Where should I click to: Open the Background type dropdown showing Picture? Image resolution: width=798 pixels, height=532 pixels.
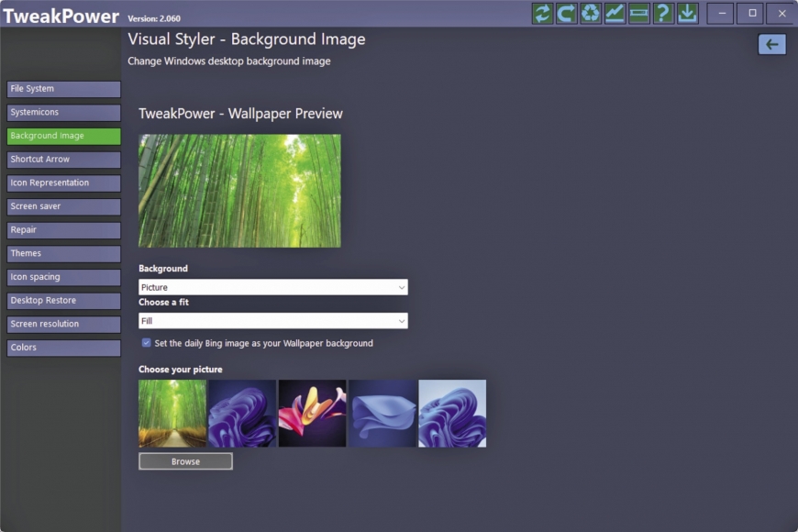tap(272, 287)
